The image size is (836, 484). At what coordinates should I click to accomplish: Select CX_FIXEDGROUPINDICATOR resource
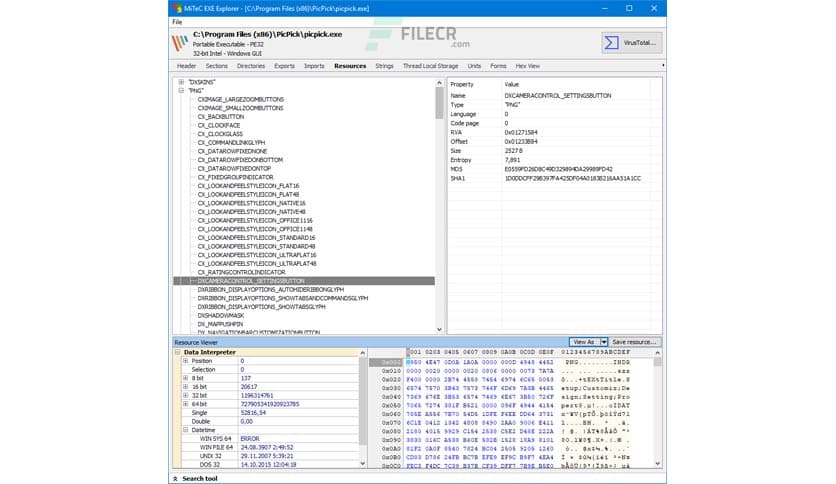coord(235,177)
